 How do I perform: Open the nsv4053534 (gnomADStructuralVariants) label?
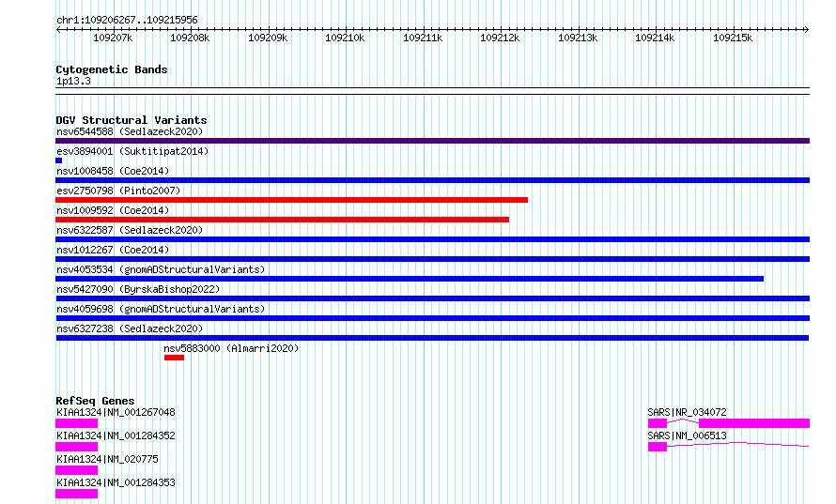pos(161,269)
